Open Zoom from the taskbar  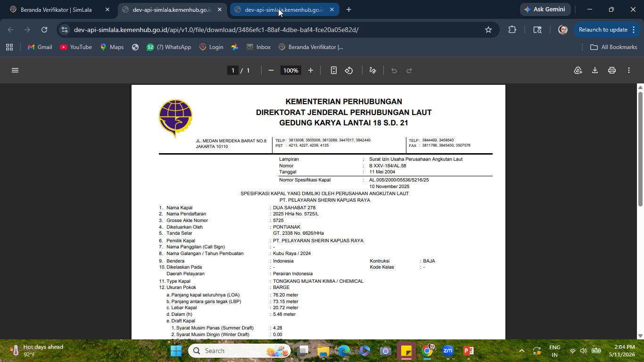448,351
